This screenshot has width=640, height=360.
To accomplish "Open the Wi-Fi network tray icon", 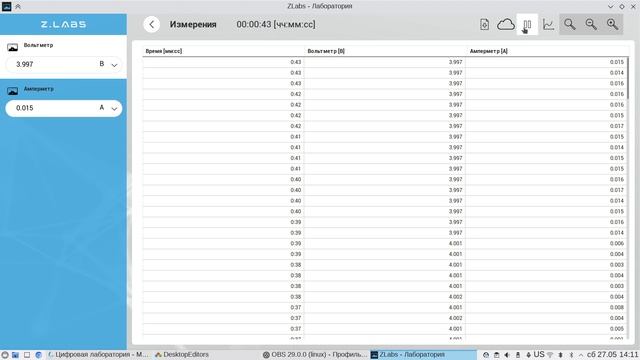I will (x=550, y=355).
